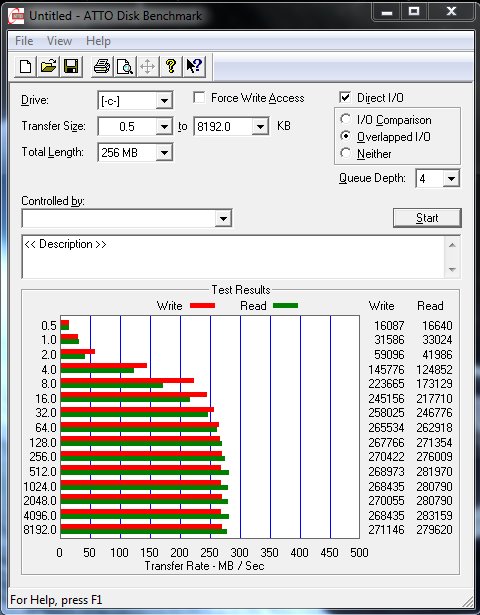Screen dimensions: 480x615
Task: Click read value 281970 for 512.0 row
Action: [434, 471]
